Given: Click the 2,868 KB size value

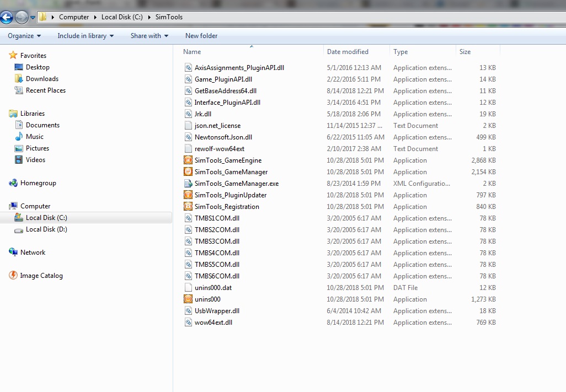Looking at the screenshot, I should 483,160.
